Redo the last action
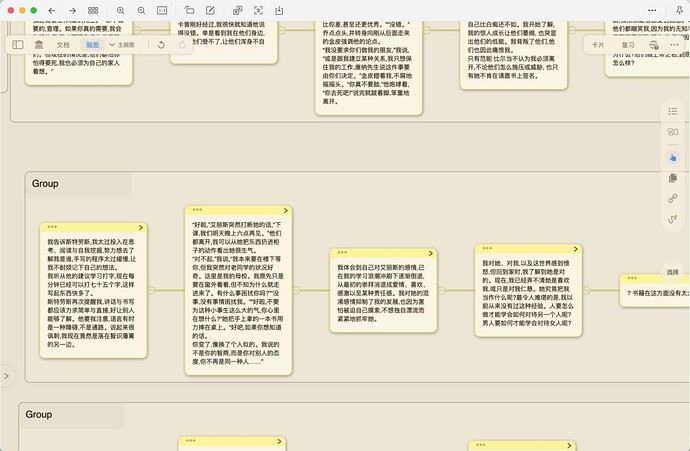Image resolution: width=690 pixels, height=451 pixels. pos(182,45)
